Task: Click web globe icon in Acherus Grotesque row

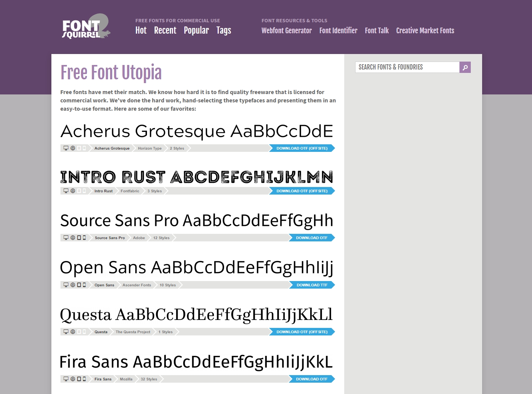Action: [x=73, y=148]
